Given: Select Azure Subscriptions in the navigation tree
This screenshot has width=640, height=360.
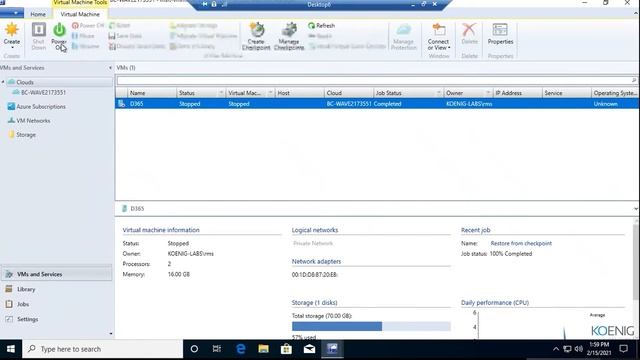Looking at the screenshot, I should 41,107.
